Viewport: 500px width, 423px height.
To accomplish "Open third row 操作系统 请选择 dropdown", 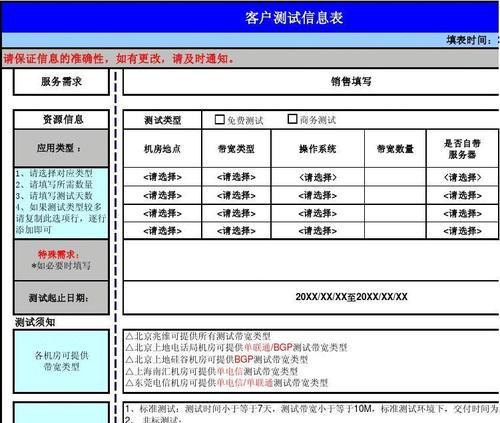I will pyautogui.click(x=318, y=213).
